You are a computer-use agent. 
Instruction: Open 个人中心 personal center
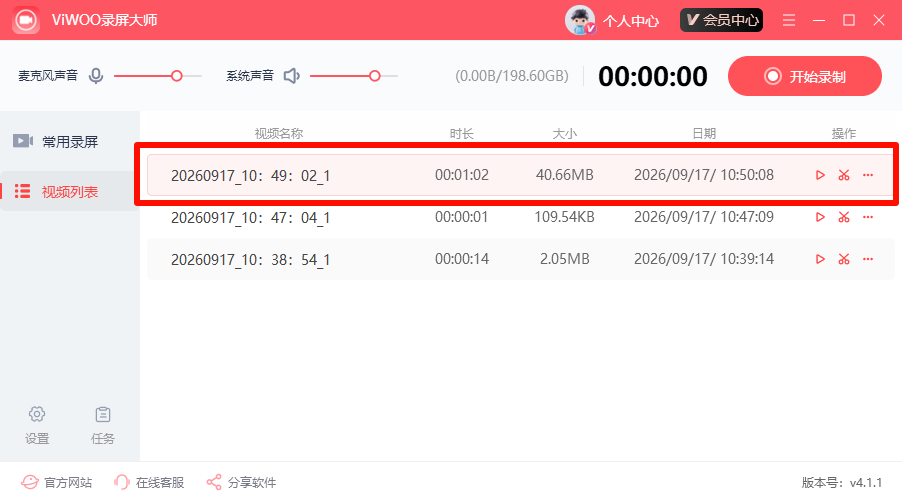[630, 21]
